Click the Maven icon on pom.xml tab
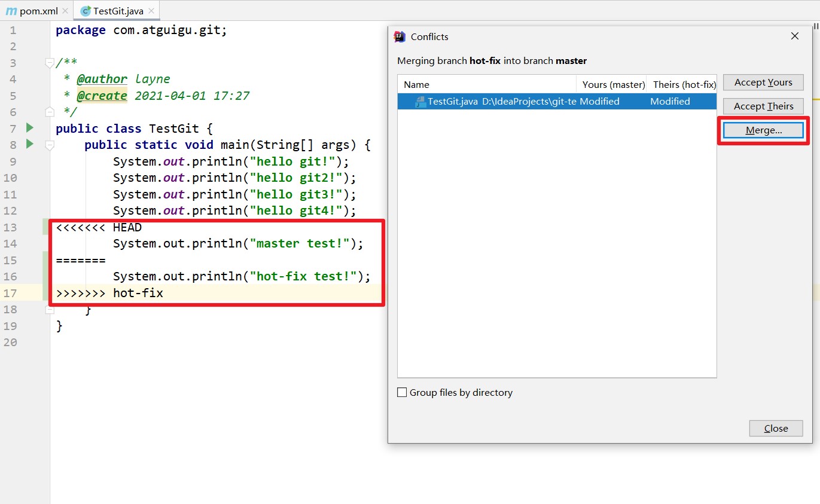 click(11, 11)
